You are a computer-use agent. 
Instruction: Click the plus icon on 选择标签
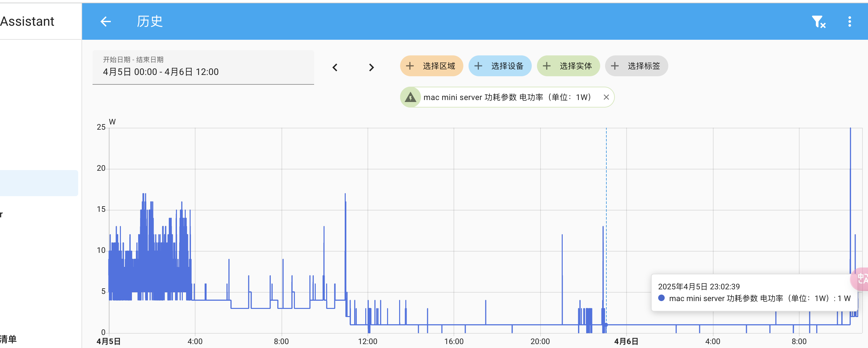point(615,66)
